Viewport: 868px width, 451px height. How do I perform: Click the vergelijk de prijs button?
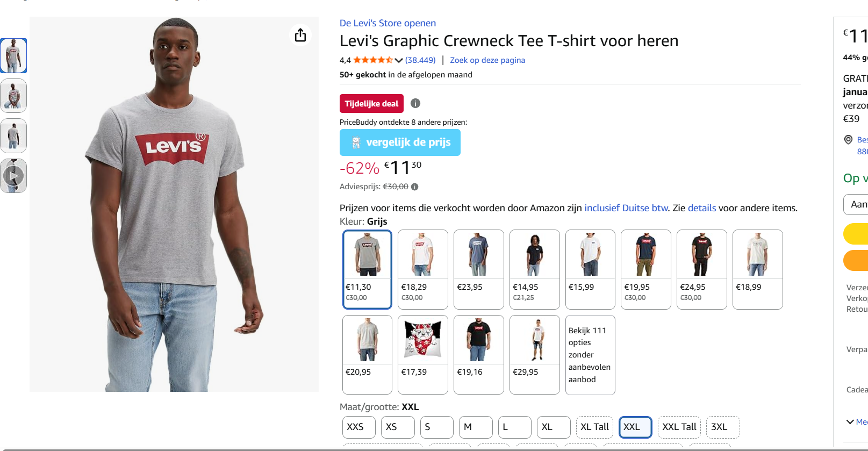[400, 142]
